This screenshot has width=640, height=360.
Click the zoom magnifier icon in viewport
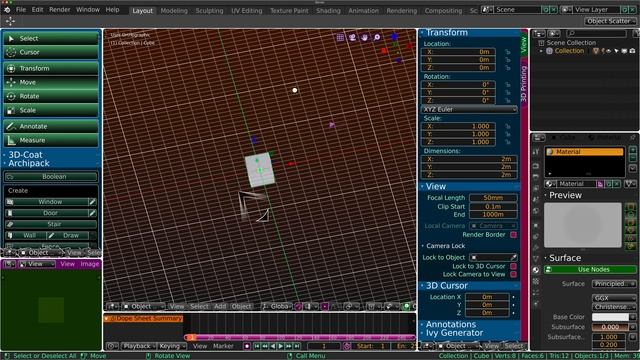[377, 38]
